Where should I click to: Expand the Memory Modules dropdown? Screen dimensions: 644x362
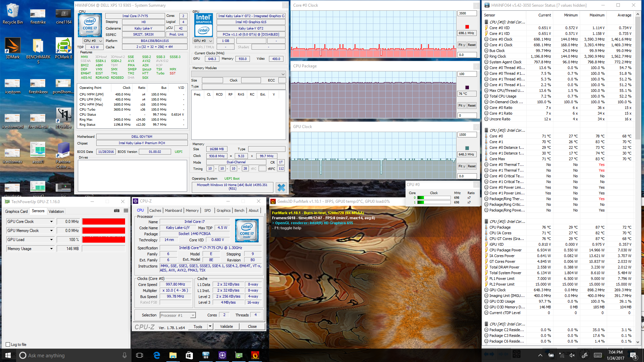click(x=283, y=74)
